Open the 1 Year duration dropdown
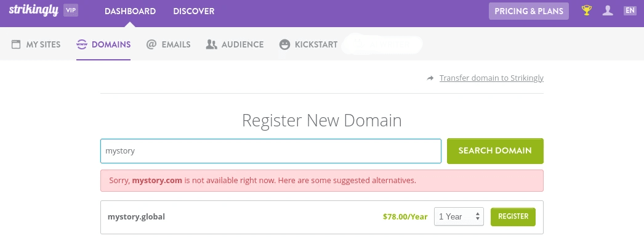644x246 pixels. click(x=459, y=217)
